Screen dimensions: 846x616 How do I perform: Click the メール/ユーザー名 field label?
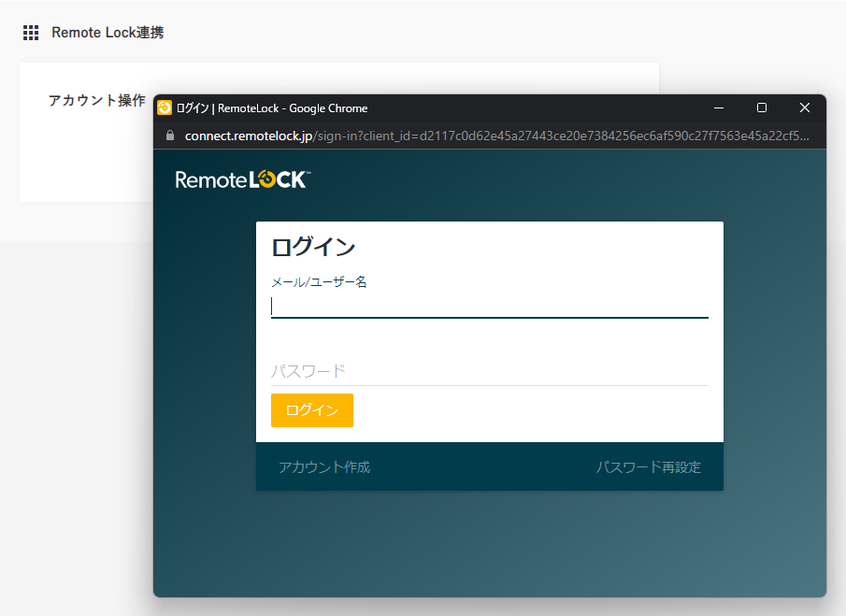tap(319, 281)
